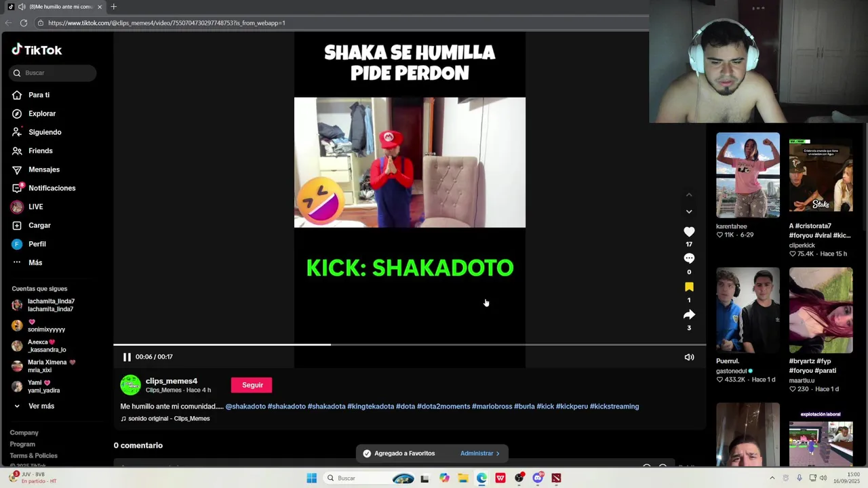Click Administrar in the favorites toast
This screenshot has height=488, width=868.
point(479,453)
